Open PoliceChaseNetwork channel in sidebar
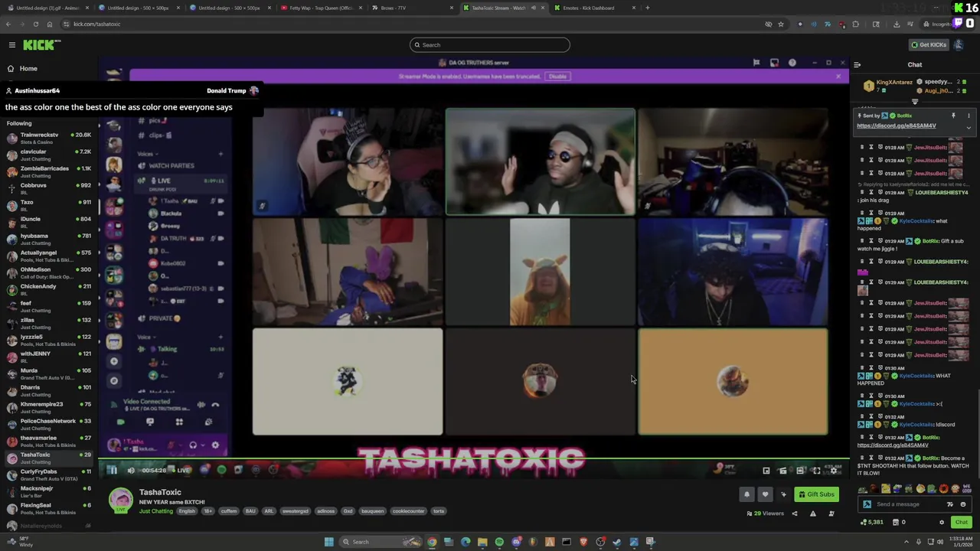 [x=49, y=424]
